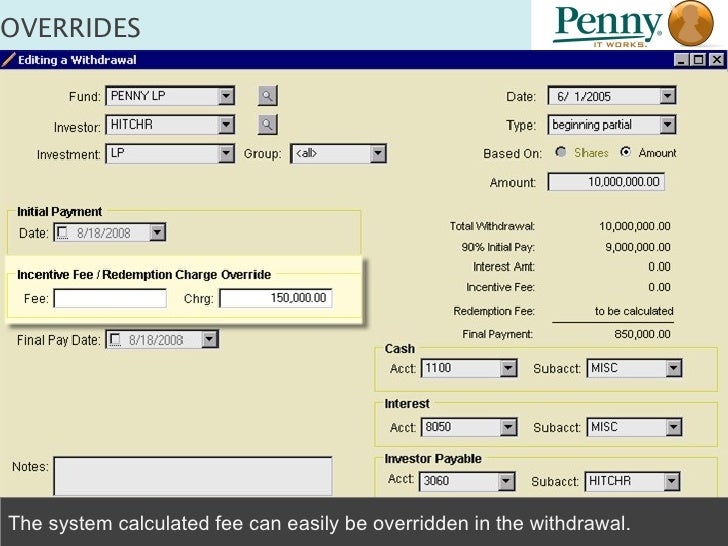The image size is (728, 546).
Task: Expand the Investor Payable Subacct dropdown HITCHR
Action: pos(672,481)
